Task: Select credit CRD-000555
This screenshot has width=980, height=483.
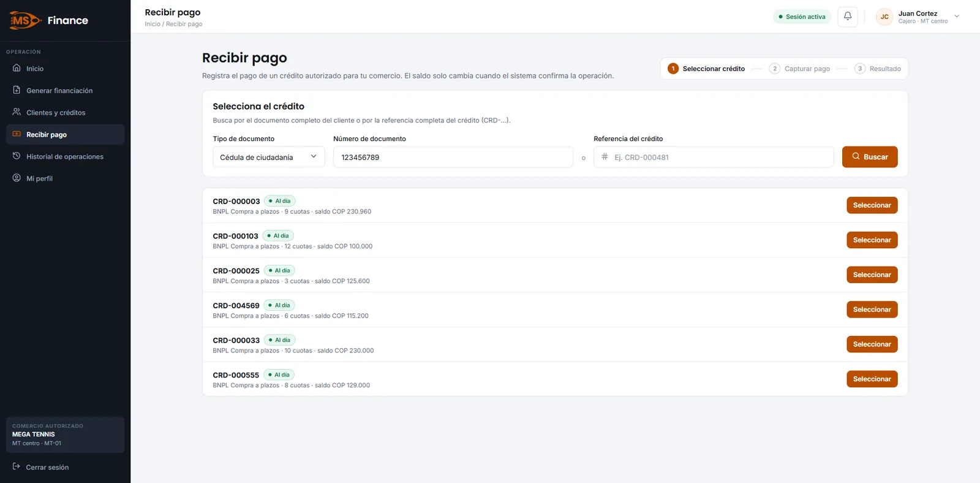Action: 872,379
